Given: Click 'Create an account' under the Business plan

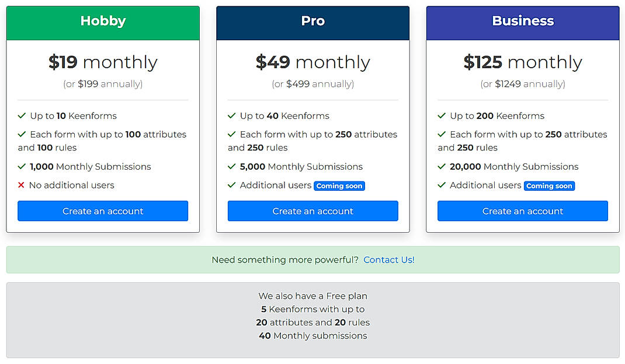Looking at the screenshot, I should tap(522, 211).
